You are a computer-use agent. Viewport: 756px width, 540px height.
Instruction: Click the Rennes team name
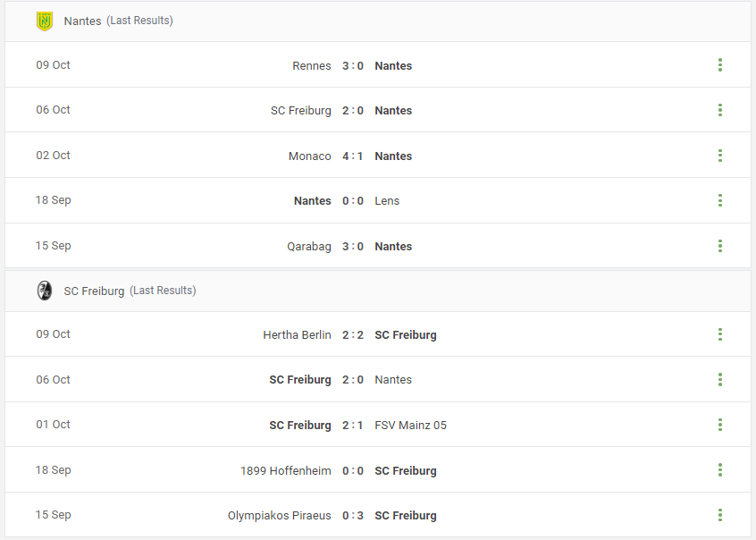point(312,65)
